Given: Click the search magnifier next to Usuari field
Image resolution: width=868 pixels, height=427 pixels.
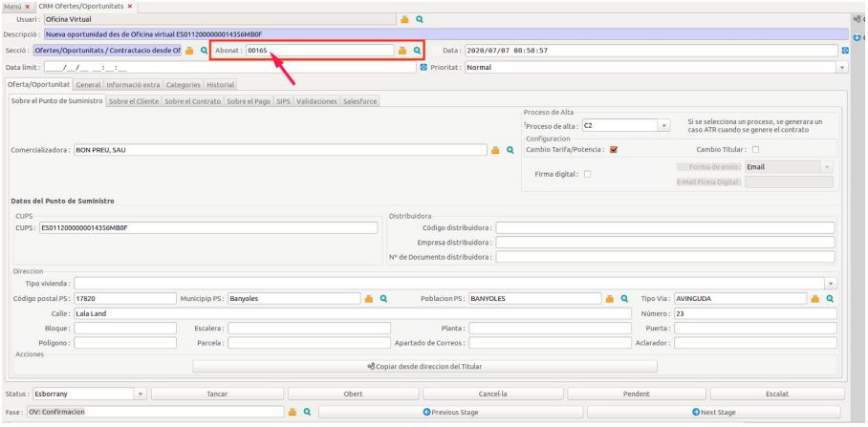Looking at the screenshot, I should pos(419,19).
